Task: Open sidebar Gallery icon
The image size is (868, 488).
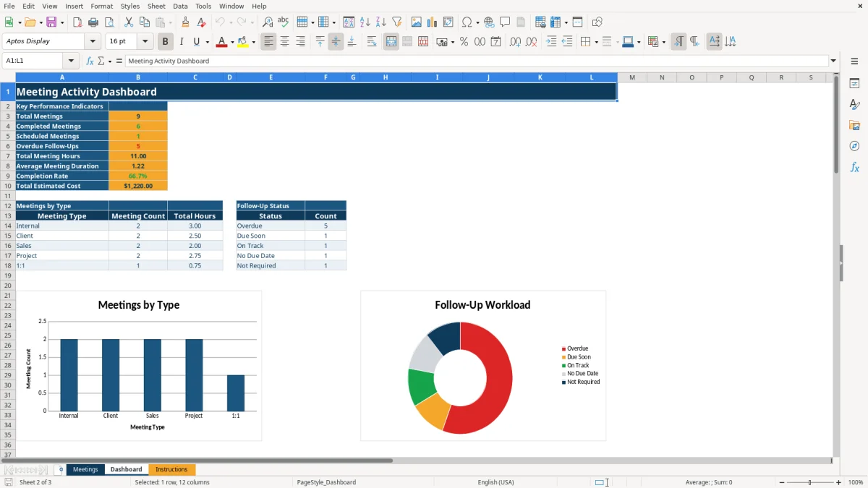Action: [x=854, y=126]
